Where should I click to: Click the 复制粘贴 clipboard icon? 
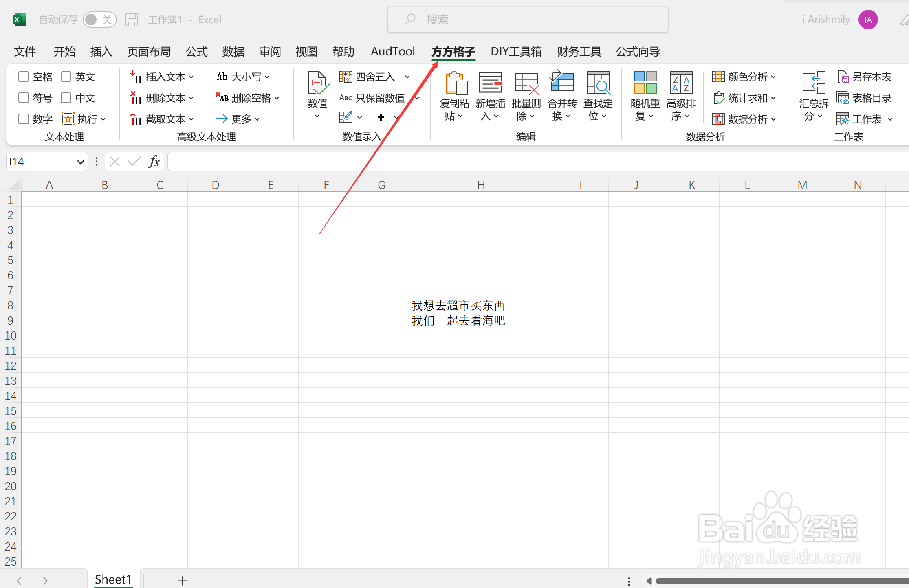click(455, 84)
